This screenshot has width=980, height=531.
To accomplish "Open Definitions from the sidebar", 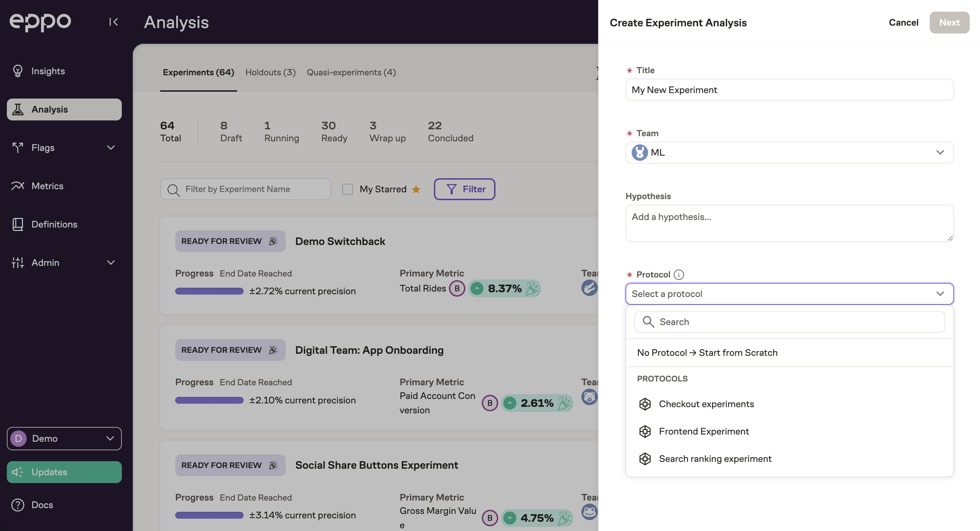I will tap(17, 224).
